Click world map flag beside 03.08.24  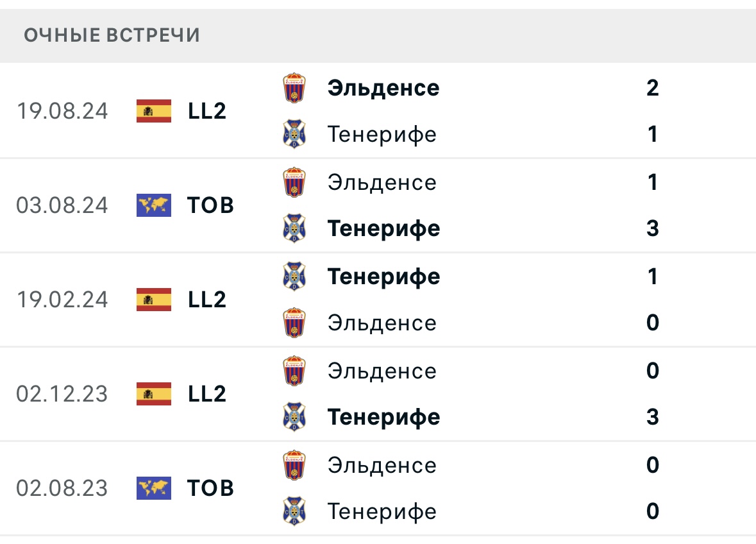(154, 205)
